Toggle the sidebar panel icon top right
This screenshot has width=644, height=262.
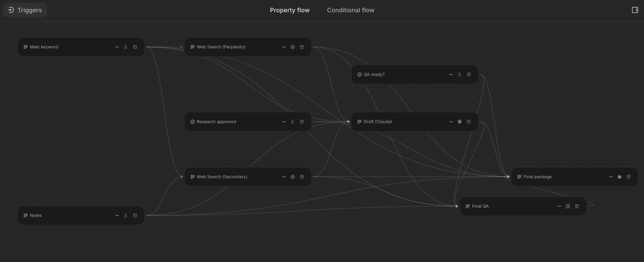(634, 10)
